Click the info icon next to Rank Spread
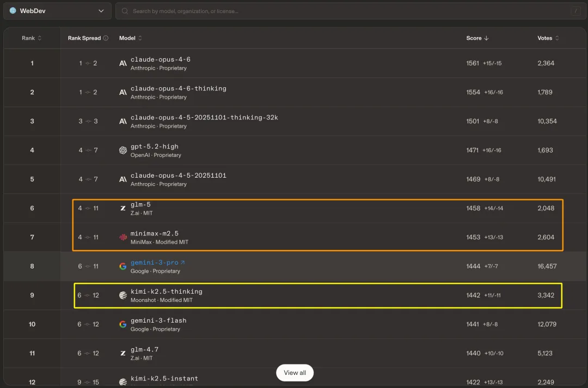Viewport: 588px width, 388px height. coord(106,38)
